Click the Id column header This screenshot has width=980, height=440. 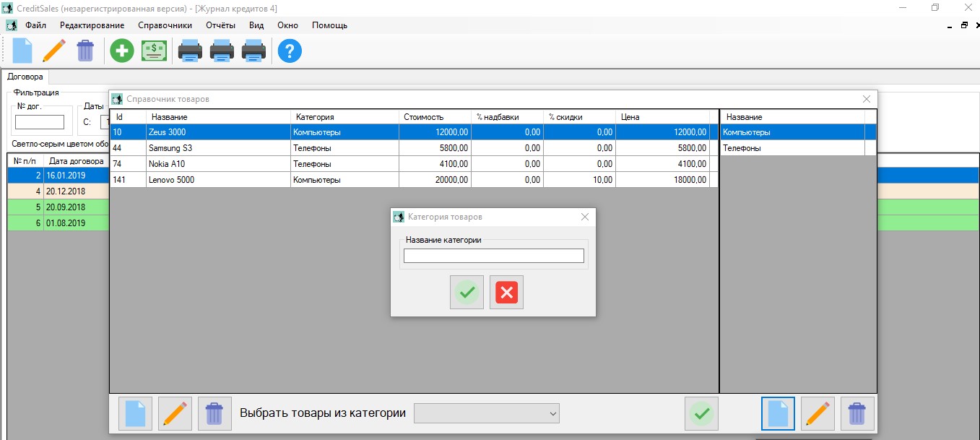pyautogui.click(x=129, y=117)
